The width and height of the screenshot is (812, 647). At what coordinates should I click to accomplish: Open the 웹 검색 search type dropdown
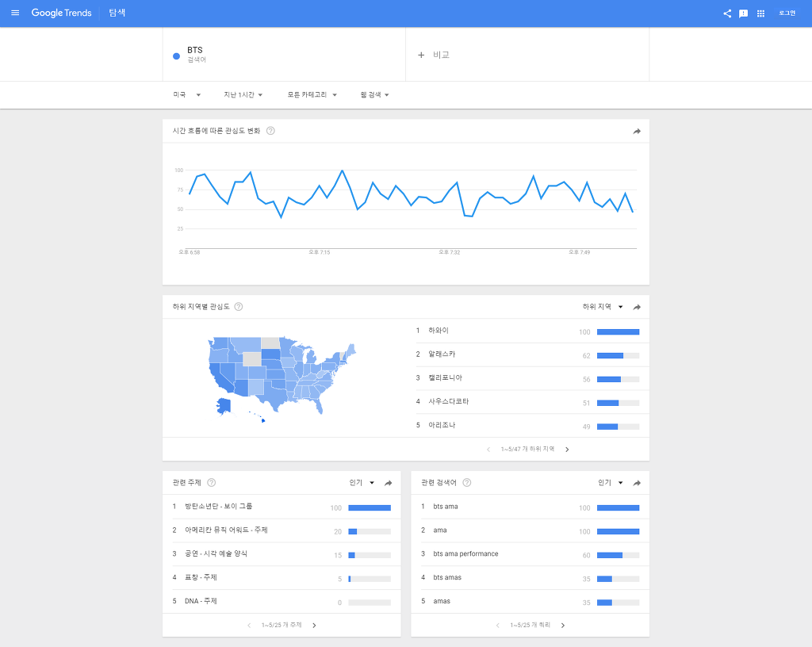(374, 94)
